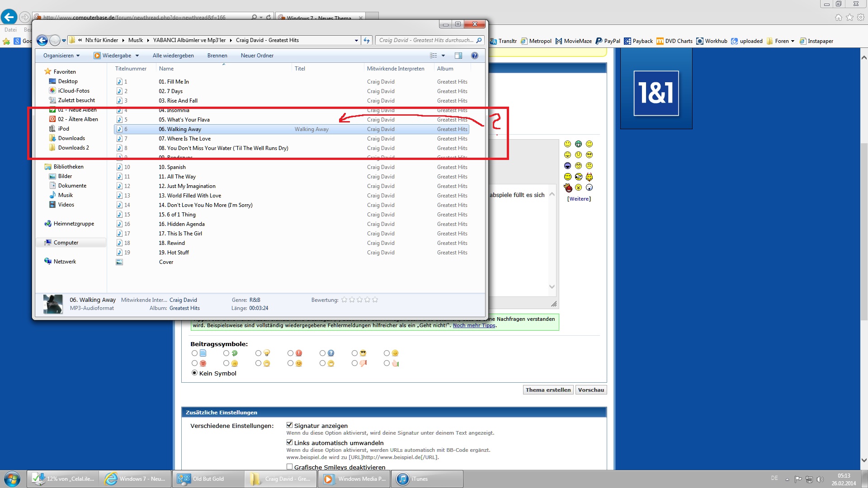Viewport: 868px width, 488px height.
Task: Toggle the preview pane icon
Action: (458, 56)
